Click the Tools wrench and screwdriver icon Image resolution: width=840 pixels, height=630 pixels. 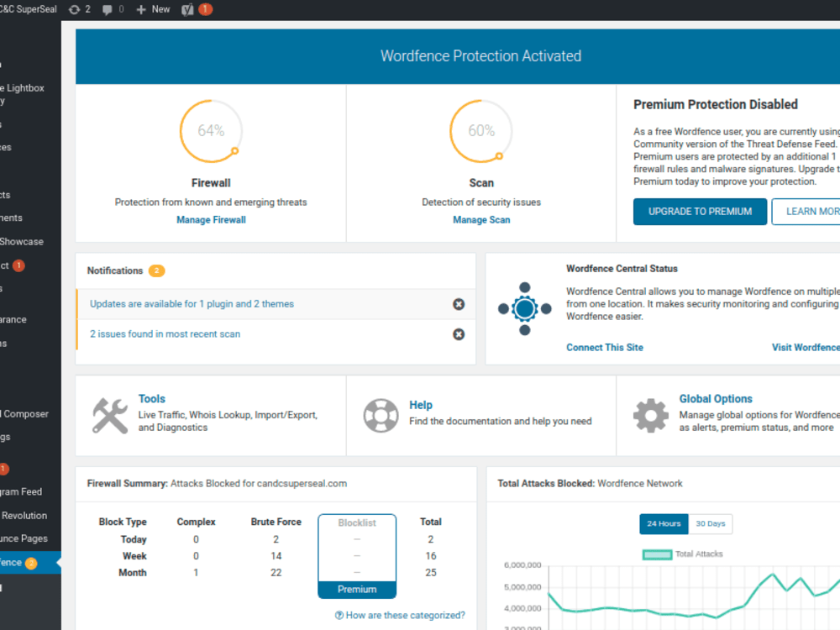coord(110,415)
